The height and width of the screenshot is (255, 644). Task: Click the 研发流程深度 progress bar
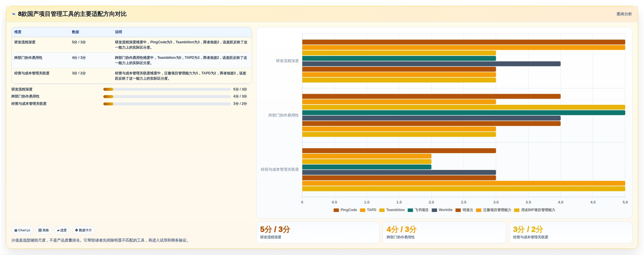click(x=167, y=89)
